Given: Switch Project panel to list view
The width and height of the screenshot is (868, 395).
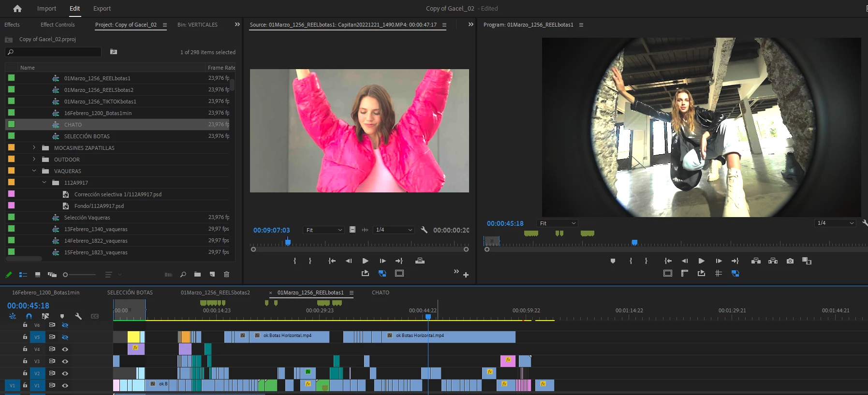Looking at the screenshot, I should [23, 275].
